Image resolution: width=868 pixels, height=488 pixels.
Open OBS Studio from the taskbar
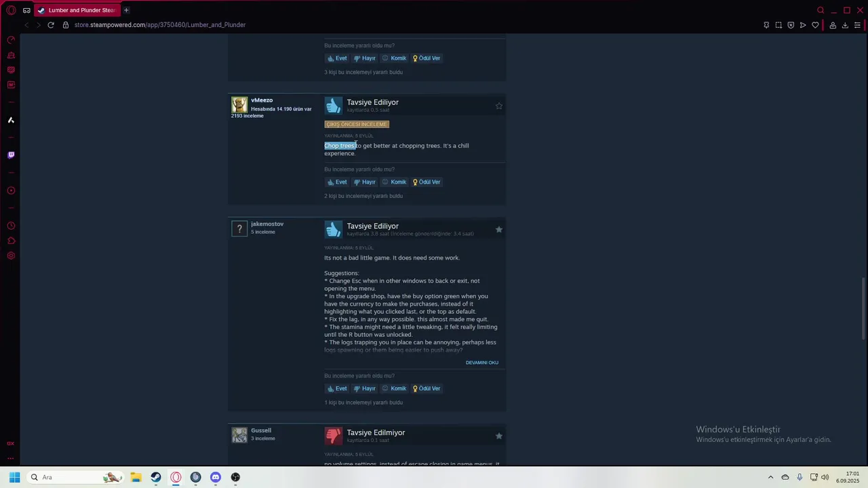point(235,477)
